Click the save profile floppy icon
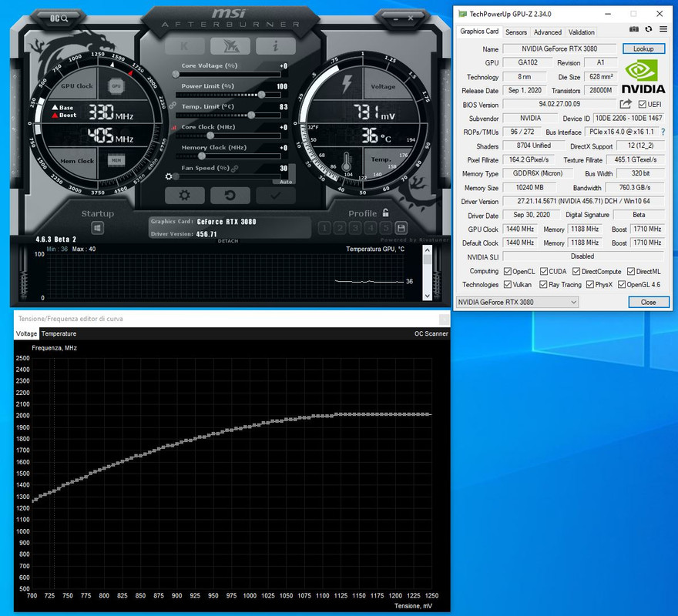The width and height of the screenshot is (678, 616). (401, 228)
